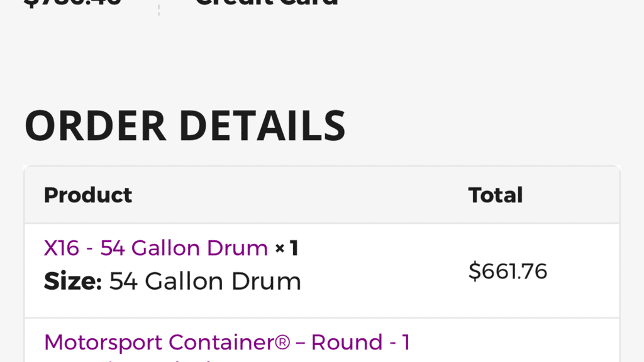The width and height of the screenshot is (644, 362).
Task: Click the Total column header
Action: 496,195
